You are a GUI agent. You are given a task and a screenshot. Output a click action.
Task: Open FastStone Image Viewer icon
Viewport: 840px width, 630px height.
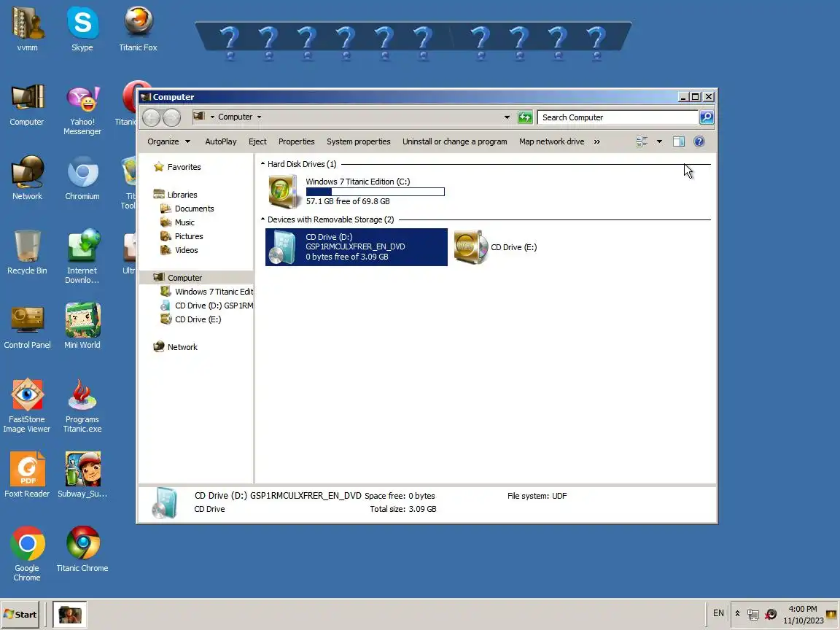(27, 405)
